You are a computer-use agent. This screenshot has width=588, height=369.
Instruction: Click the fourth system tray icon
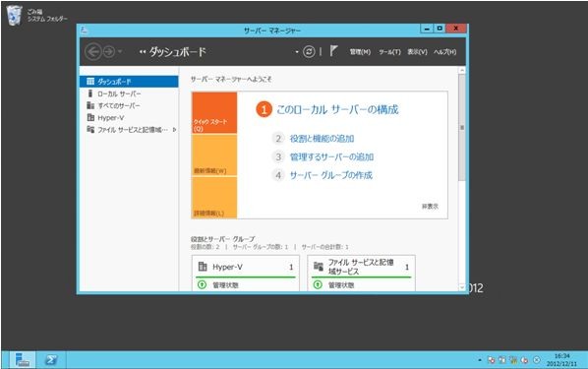tap(524, 360)
